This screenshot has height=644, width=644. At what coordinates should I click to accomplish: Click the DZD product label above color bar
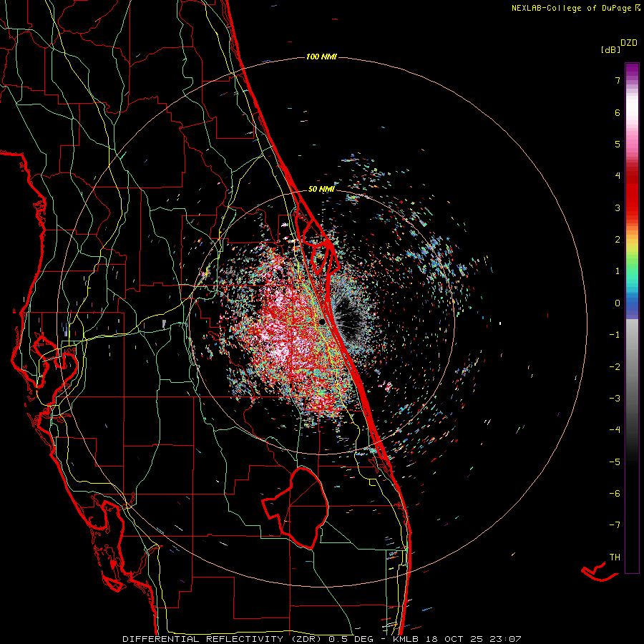629,43
